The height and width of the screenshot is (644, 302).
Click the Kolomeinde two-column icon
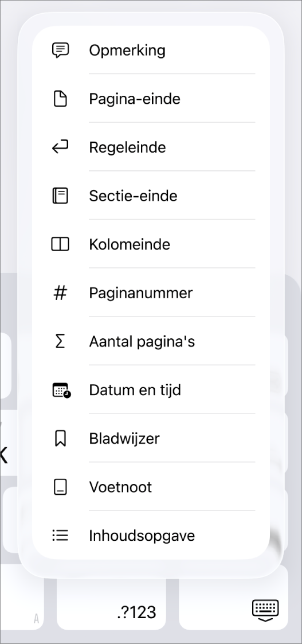click(60, 244)
